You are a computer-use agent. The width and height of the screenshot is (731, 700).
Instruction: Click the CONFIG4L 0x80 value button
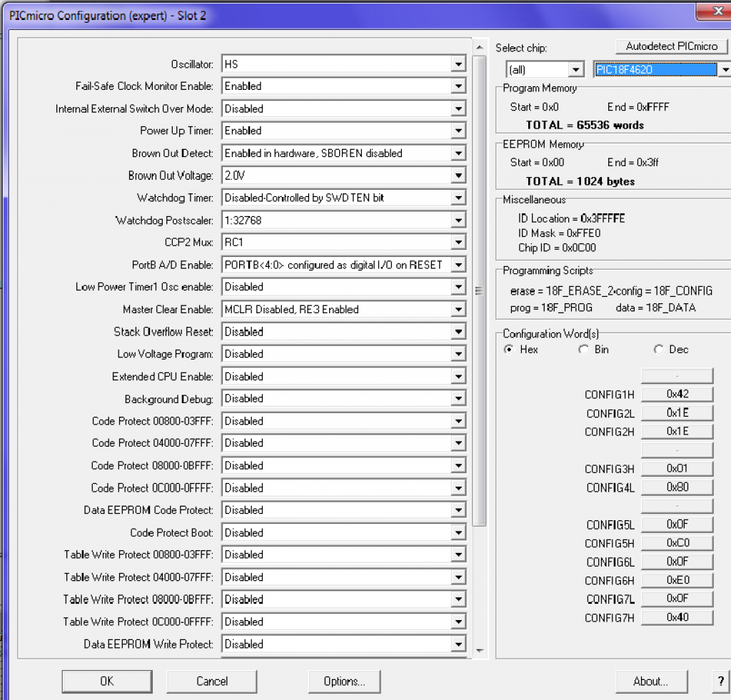(677, 487)
